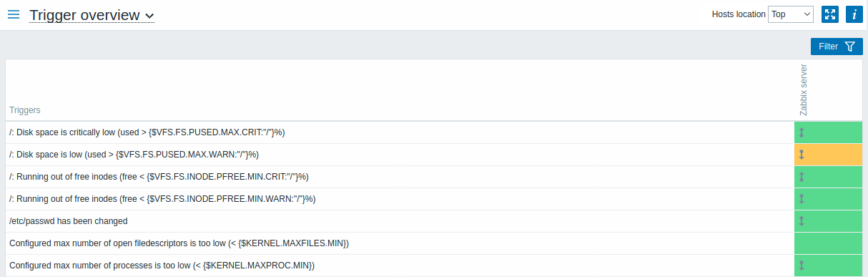Toggle kiosk fullscreen mode icon
Screen dimensions: 868x277
(x=830, y=14)
